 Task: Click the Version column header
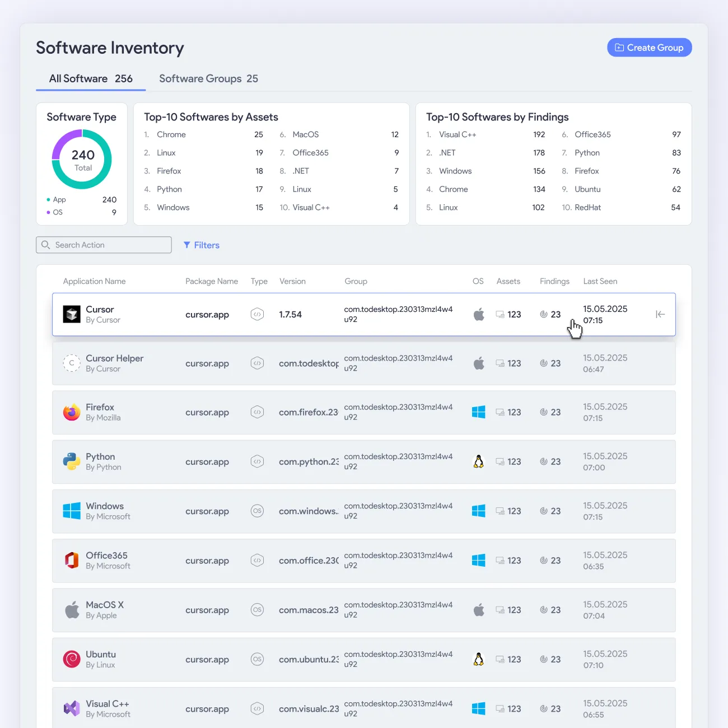click(292, 281)
